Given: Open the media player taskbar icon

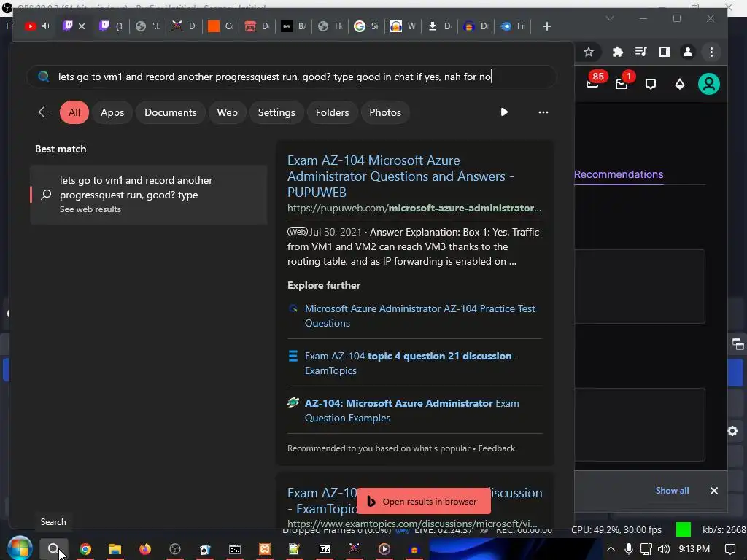Looking at the screenshot, I should point(384,549).
